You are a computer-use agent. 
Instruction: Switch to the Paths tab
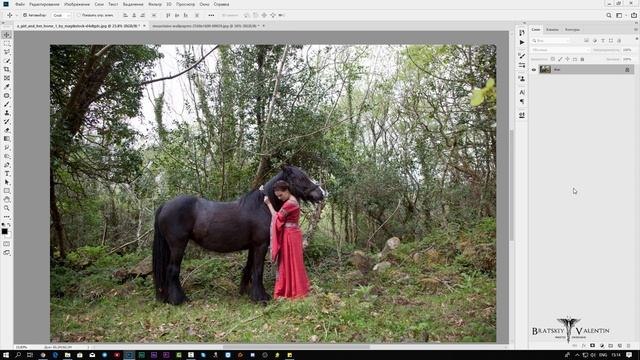point(572,29)
